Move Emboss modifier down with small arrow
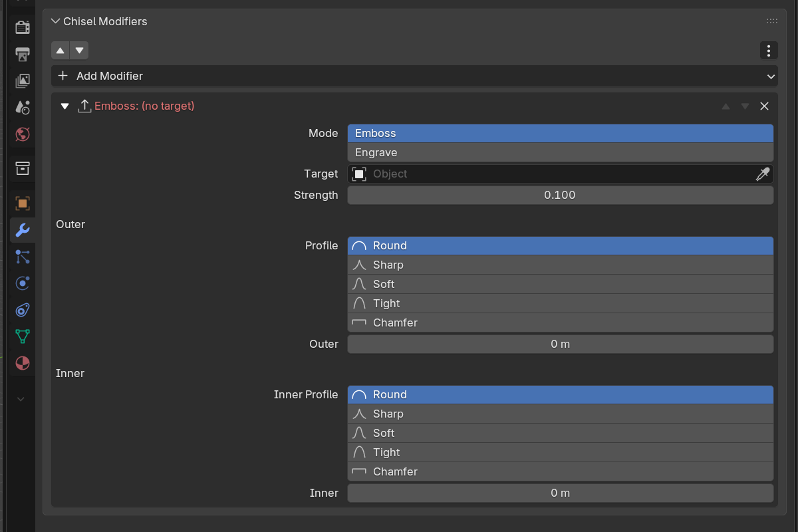The width and height of the screenshot is (798, 532). pyautogui.click(x=745, y=106)
